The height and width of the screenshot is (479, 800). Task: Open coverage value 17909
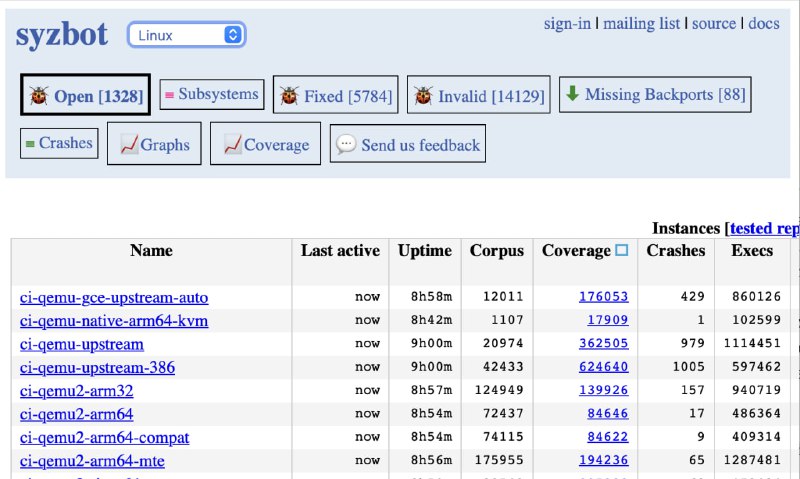coord(608,320)
